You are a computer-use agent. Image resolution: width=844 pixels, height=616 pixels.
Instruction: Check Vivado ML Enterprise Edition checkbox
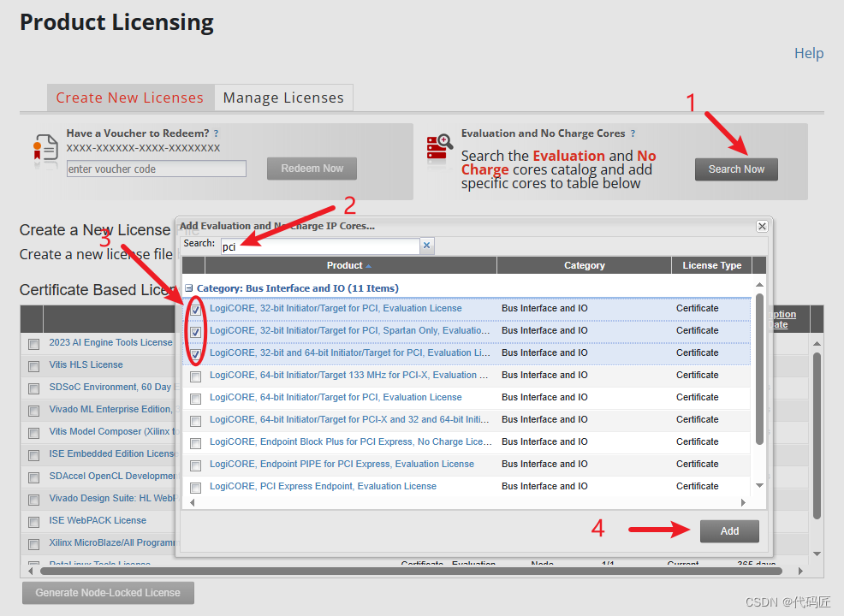pyautogui.click(x=34, y=411)
